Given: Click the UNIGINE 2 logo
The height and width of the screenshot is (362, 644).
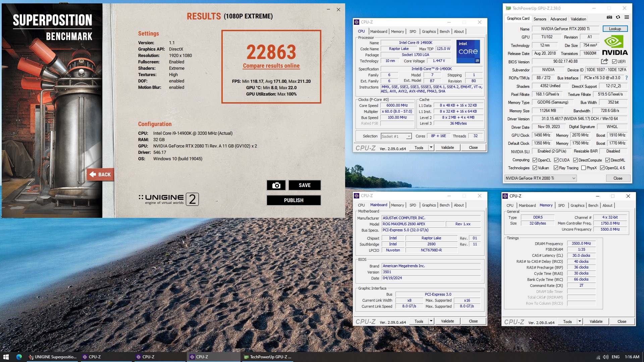Looking at the screenshot, I should 169,199.
